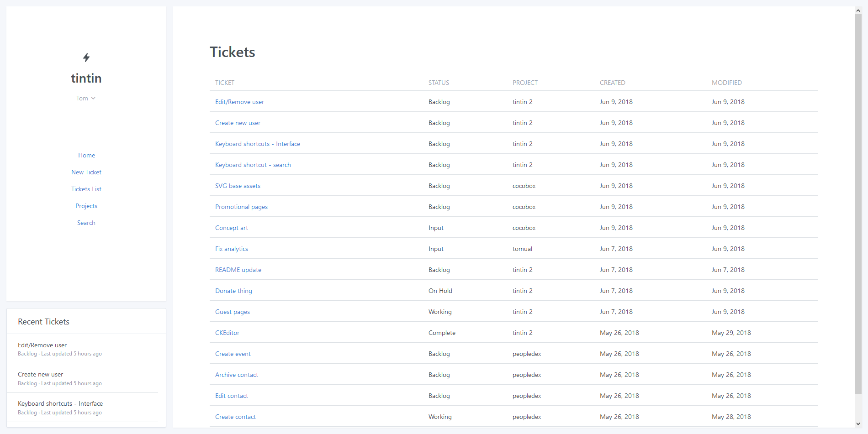Open Keyboard shortcuts - Interface ticket in table
This screenshot has height=434, width=868.
pos(258,144)
